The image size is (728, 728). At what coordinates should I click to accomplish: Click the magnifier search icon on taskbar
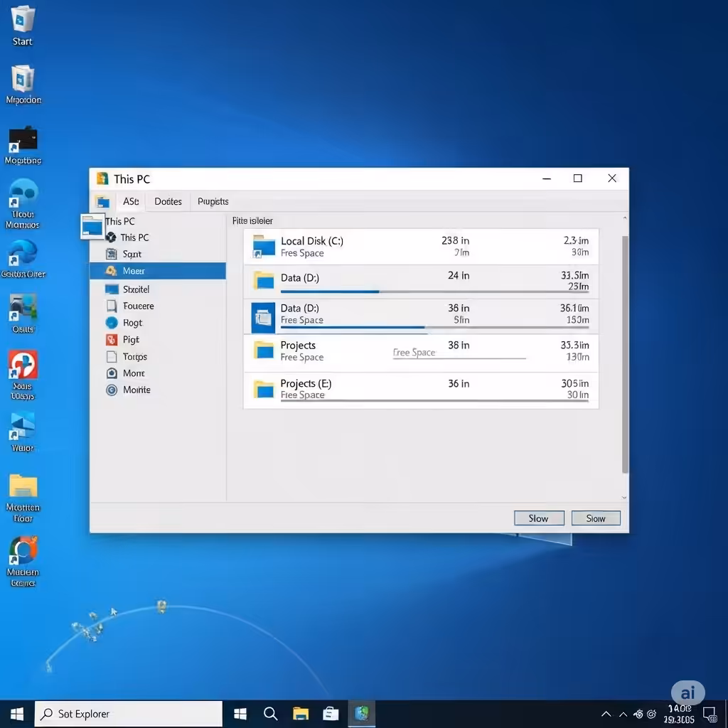click(x=270, y=714)
